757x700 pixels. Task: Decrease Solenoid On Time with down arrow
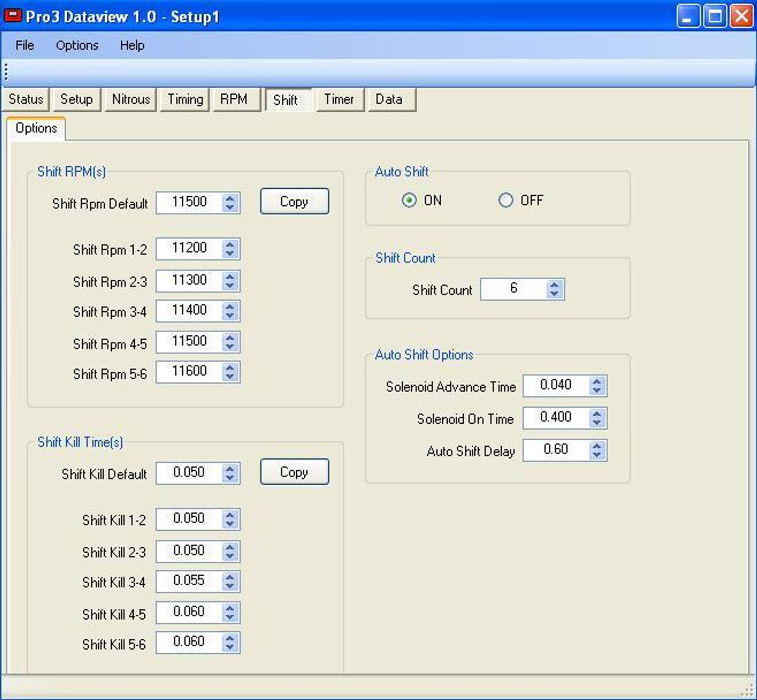[x=597, y=422]
